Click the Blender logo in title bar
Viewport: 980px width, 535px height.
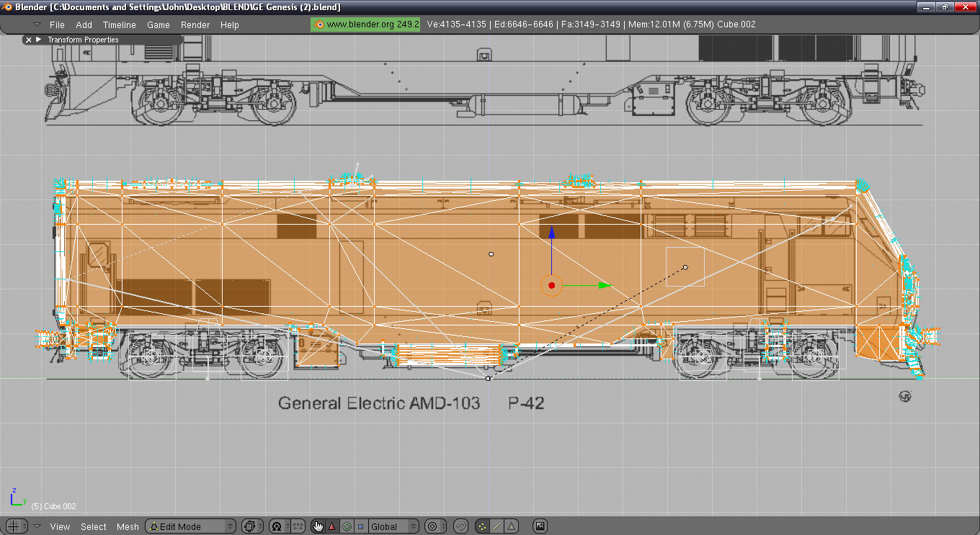6,6
